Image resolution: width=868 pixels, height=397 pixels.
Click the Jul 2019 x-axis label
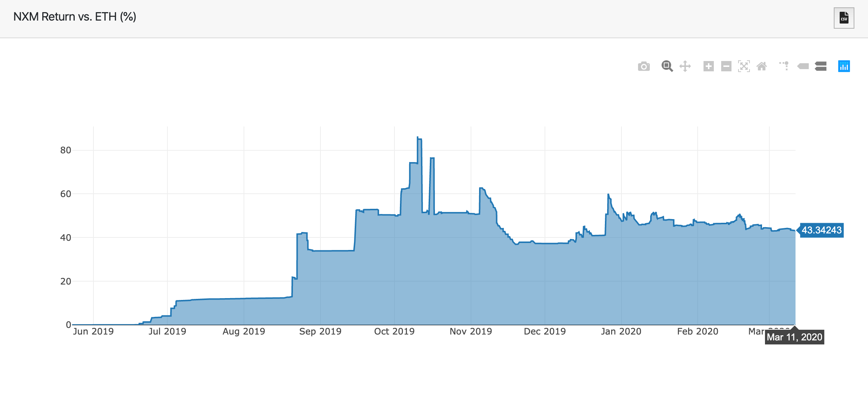click(167, 332)
